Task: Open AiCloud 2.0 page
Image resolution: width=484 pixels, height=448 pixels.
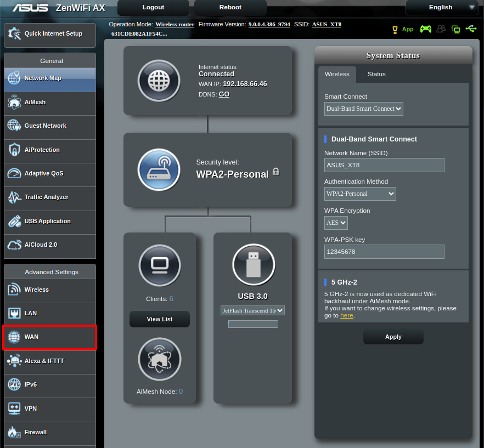Action: (50, 246)
